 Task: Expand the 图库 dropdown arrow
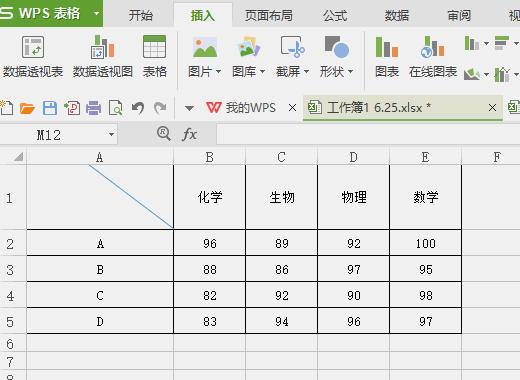[x=262, y=71]
